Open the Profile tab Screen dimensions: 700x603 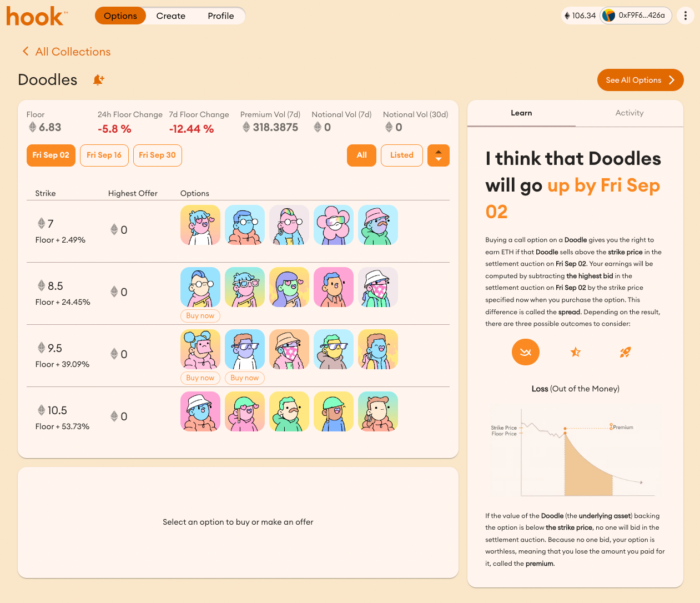tap(221, 16)
